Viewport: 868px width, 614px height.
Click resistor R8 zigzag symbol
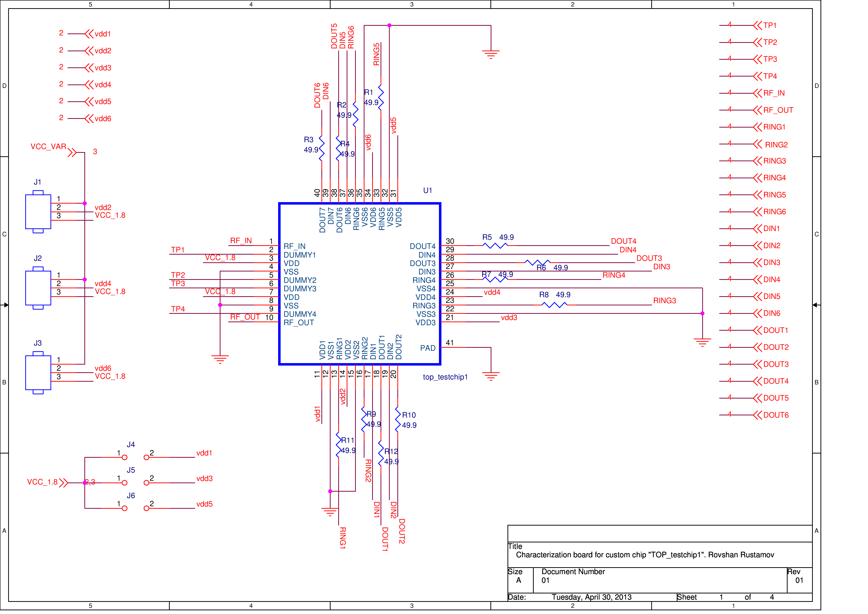[x=554, y=305]
